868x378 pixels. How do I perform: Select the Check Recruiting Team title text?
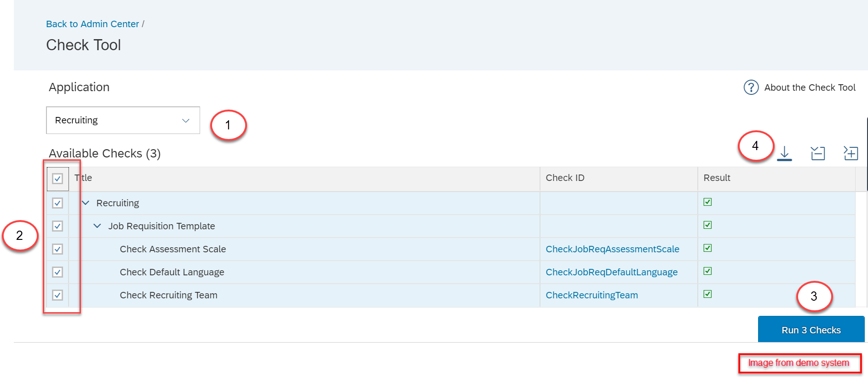pos(168,295)
